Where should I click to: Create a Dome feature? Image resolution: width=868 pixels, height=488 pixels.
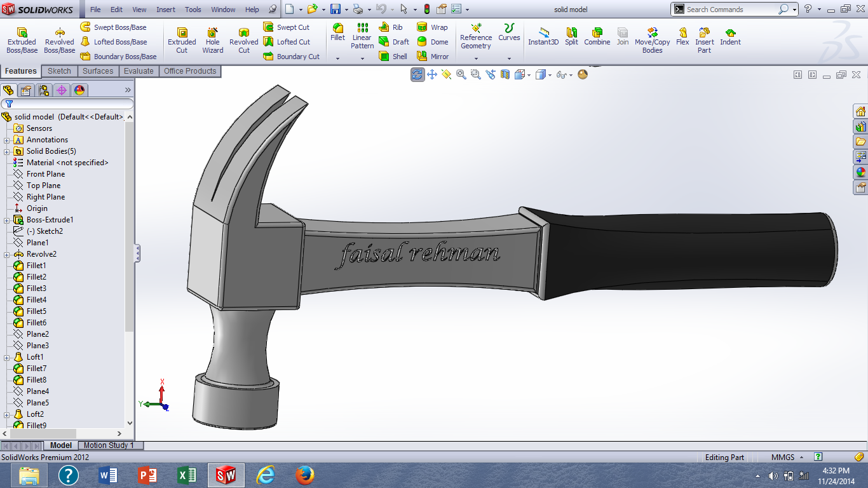tap(432, 42)
